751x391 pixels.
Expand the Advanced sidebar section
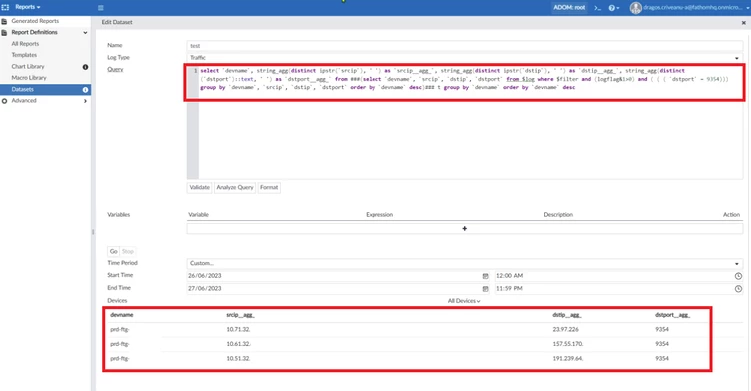45,101
